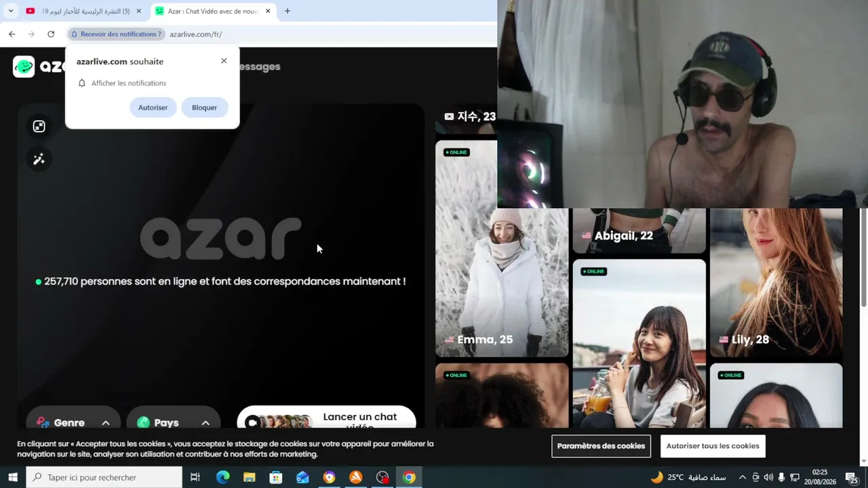868x488 pixels.
Task: Open the volume control in system tray
Action: pos(768,477)
